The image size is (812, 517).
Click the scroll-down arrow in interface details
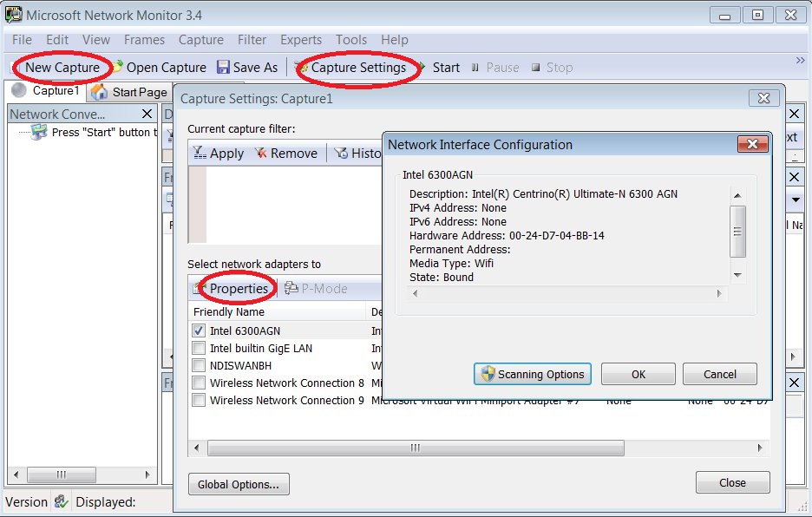click(x=737, y=275)
